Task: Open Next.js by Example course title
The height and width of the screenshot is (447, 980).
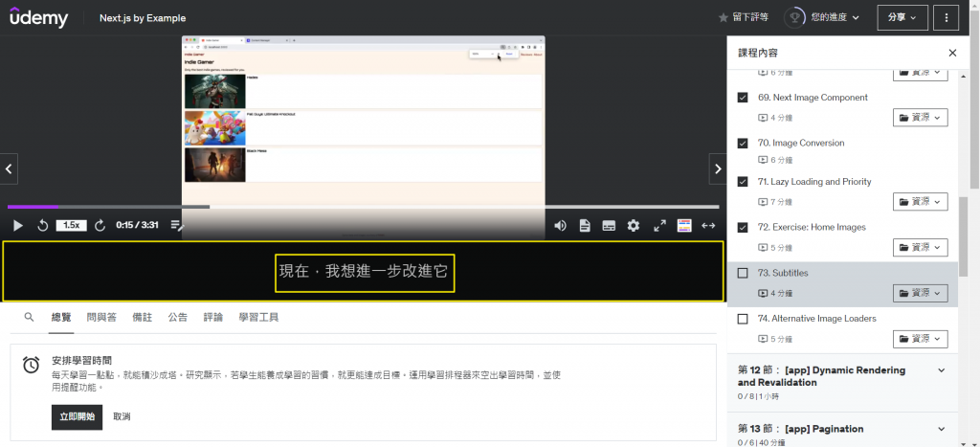Action: coord(143,18)
